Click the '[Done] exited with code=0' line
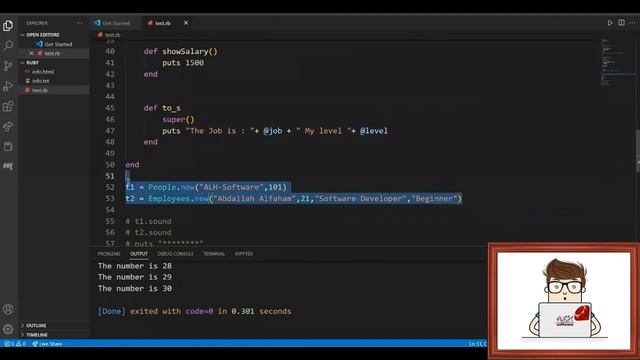Screen dimensions: 640x360 coord(195,311)
